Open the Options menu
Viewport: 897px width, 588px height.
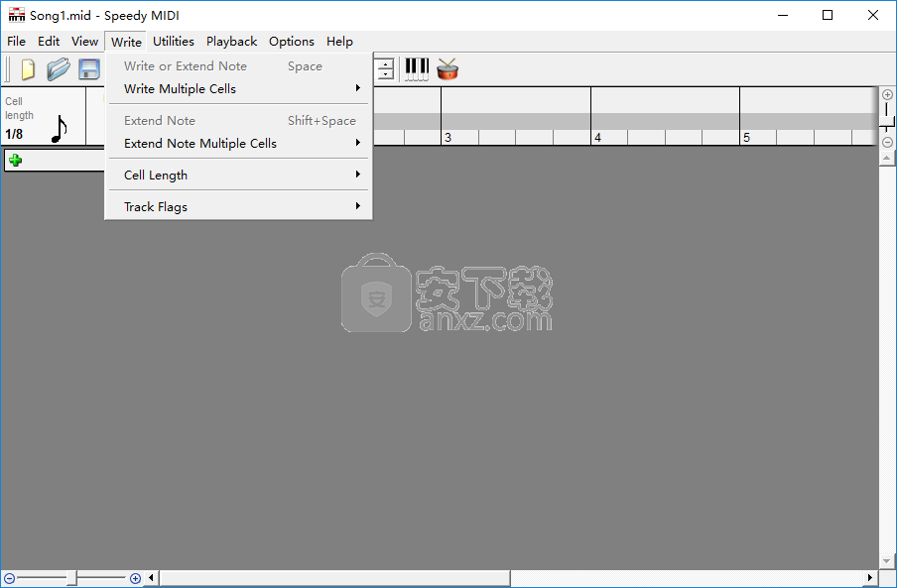(x=291, y=41)
